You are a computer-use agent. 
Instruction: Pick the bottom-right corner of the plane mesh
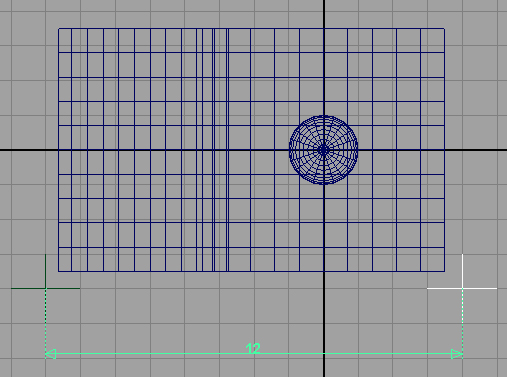click(444, 271)
